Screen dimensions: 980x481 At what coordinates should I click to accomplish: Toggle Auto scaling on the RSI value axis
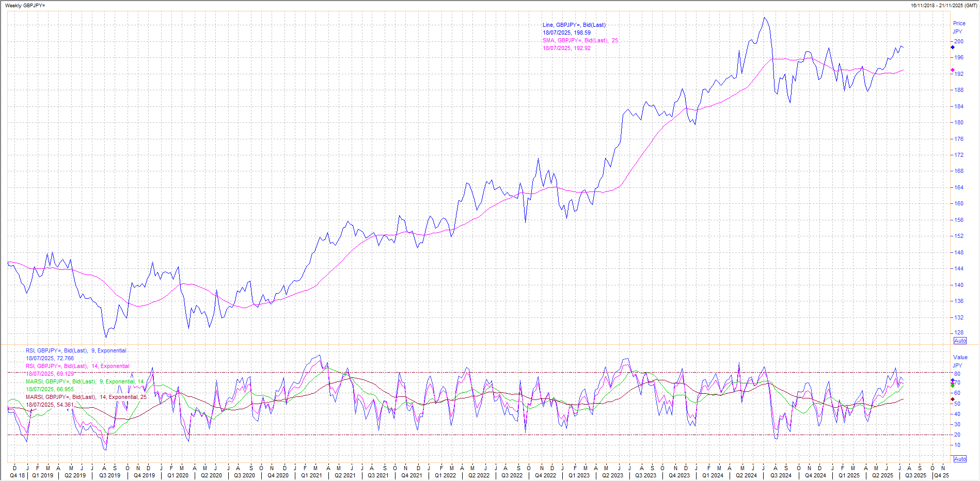coord(960,459)
